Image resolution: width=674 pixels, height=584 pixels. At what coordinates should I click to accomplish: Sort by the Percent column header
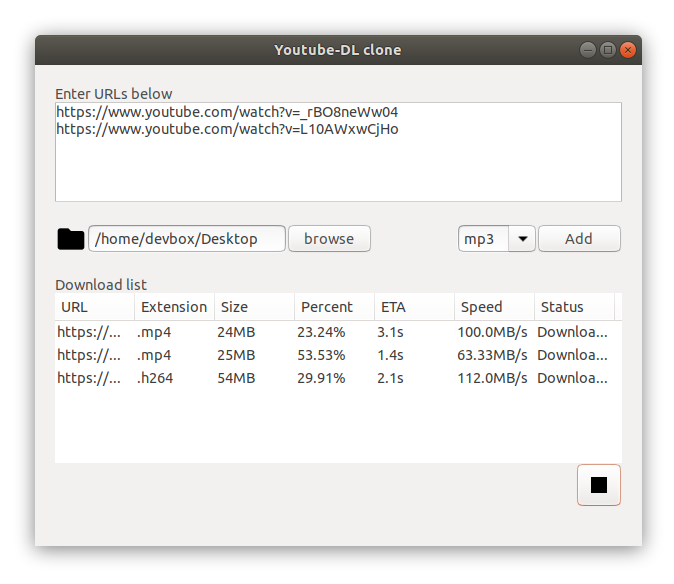[x=334, y=307]
